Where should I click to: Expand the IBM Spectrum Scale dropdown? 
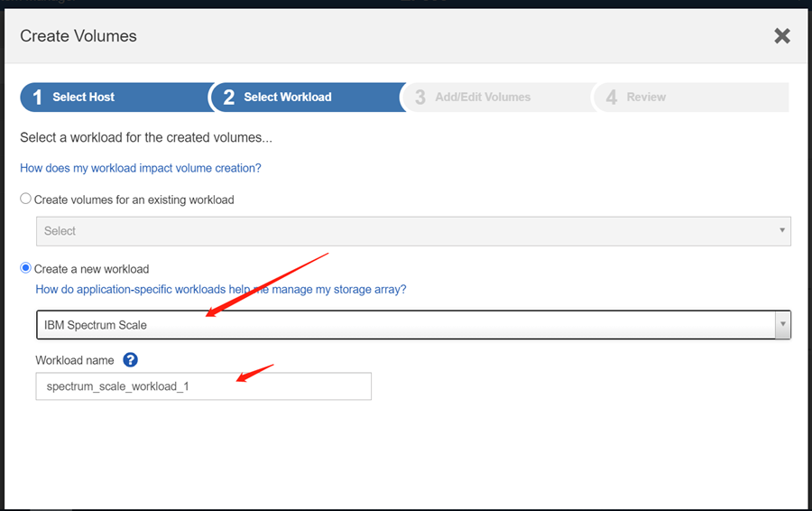click(413, 325)
